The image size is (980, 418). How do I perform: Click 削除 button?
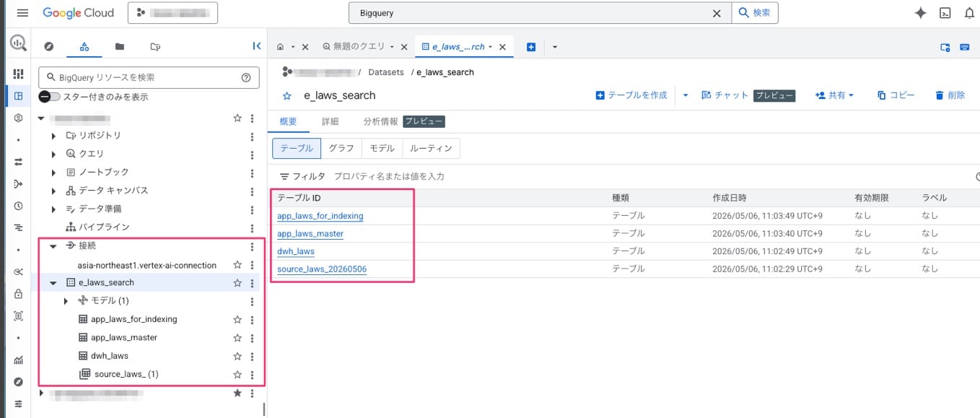(x=950, y=95)
